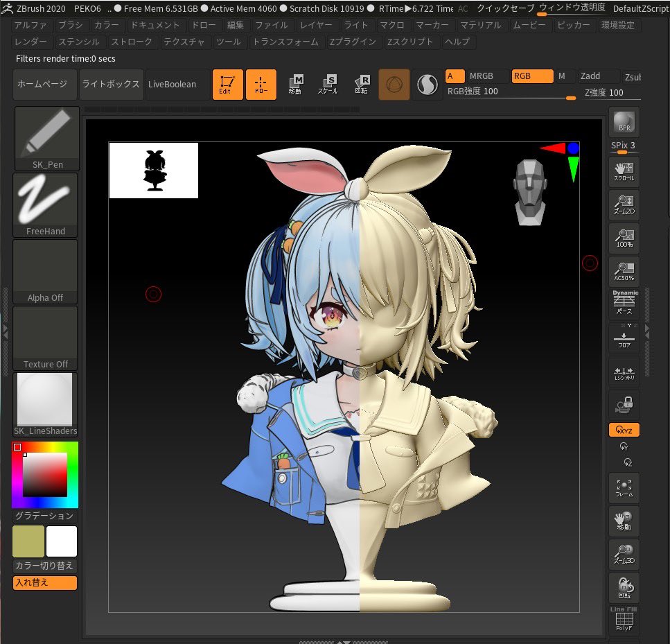
Task: Select the white main color swatch
Action: pyautogui.click(x=62, y=541)
